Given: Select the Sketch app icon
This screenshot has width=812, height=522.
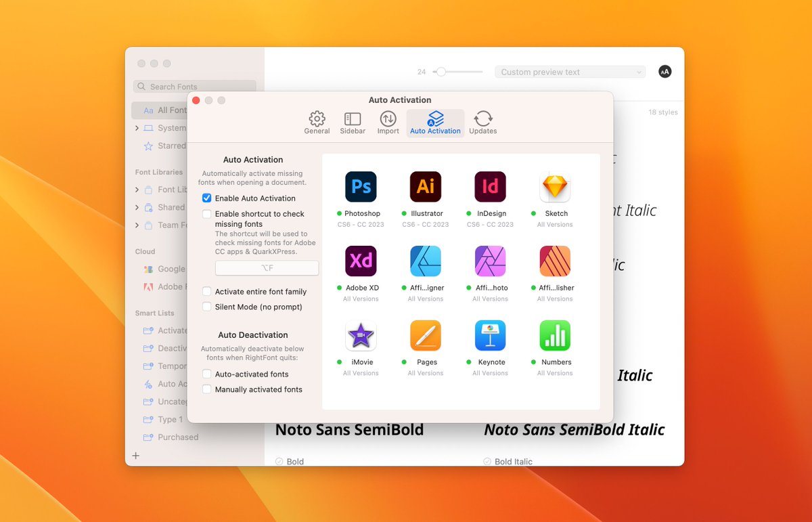Looking at the screenshot, I should (555, 187).
